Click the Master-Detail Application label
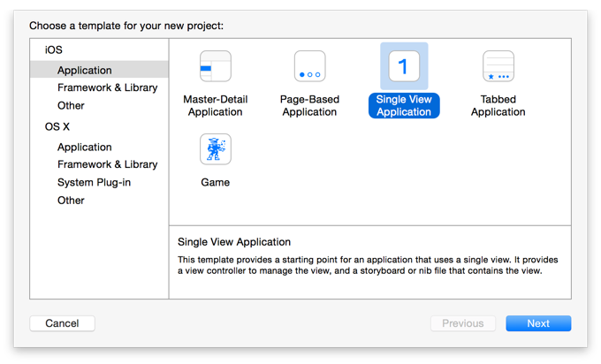The width and height of the screenshot is (601, 364). click(x=216, y=105)
